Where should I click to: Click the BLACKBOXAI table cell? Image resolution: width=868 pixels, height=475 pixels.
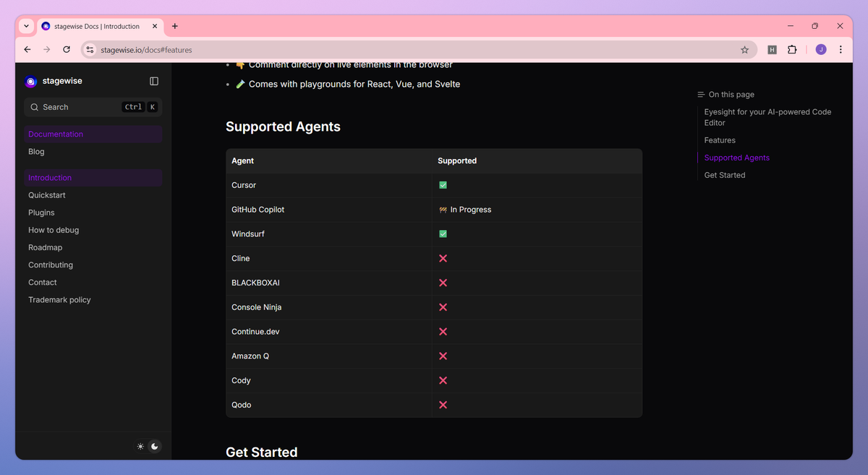pyautogui.click(x=329, y=283)
